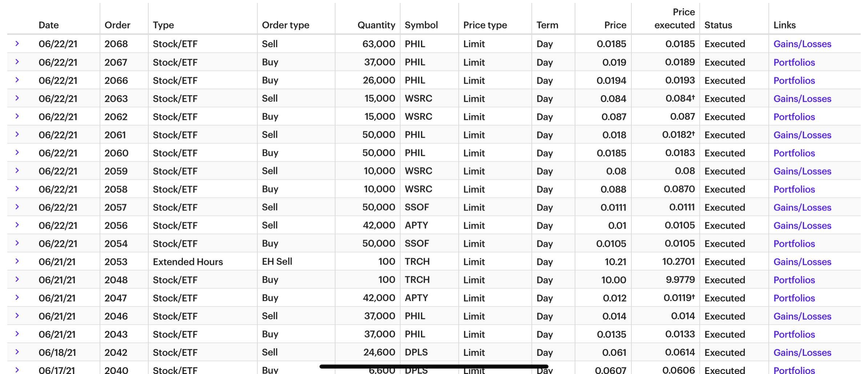Click the Symbol column header

421,25
